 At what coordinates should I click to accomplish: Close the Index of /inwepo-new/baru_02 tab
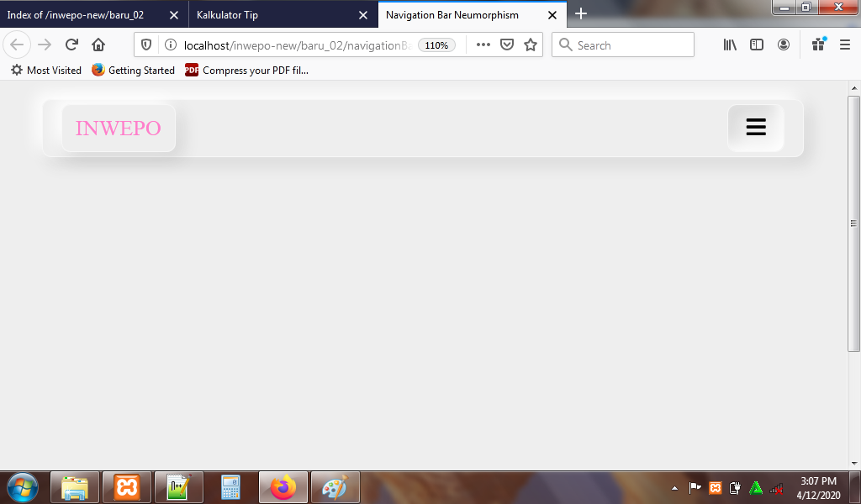[174, 15]
